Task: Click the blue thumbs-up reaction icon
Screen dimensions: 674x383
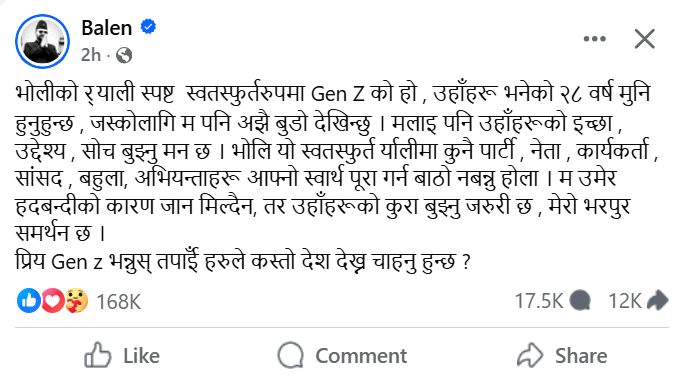Action: click(29, 300)
